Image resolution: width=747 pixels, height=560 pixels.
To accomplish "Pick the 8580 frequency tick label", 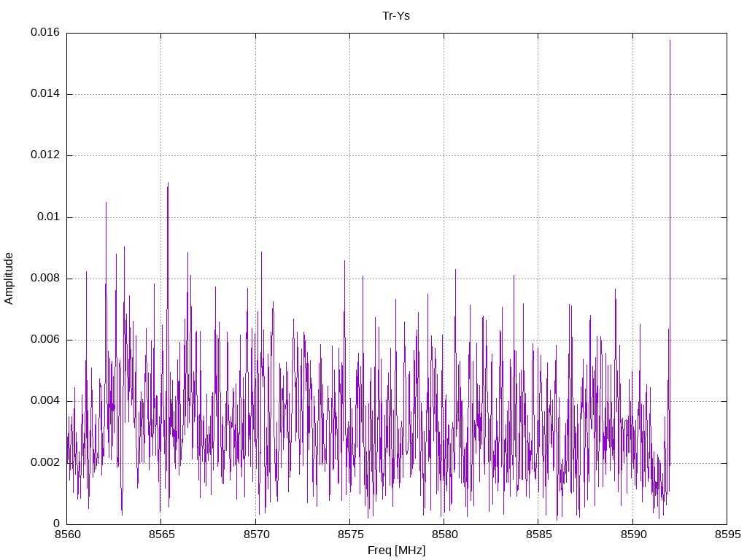I will point(444,536).
